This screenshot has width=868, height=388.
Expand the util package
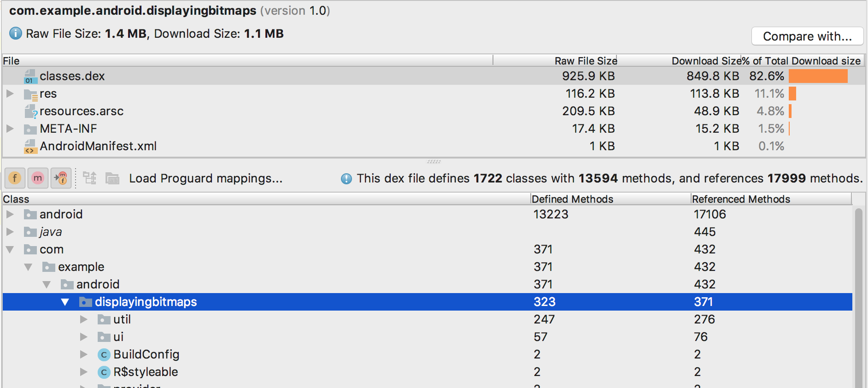tap(83, 320)
